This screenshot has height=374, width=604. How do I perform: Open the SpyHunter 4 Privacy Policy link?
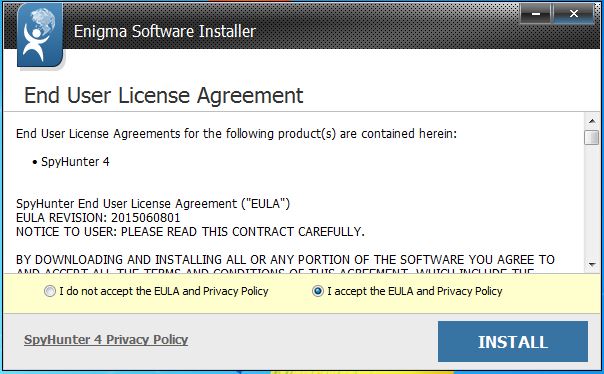point(106,340)
